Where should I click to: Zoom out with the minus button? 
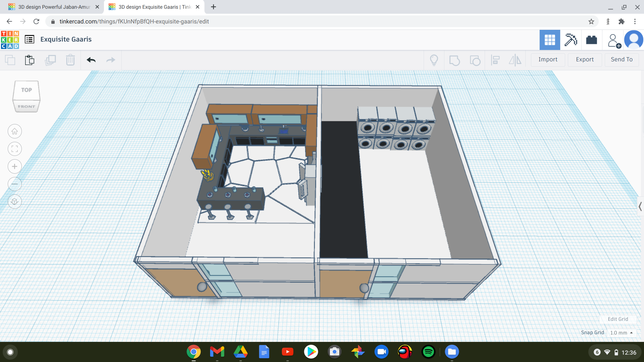pos(15,184)
